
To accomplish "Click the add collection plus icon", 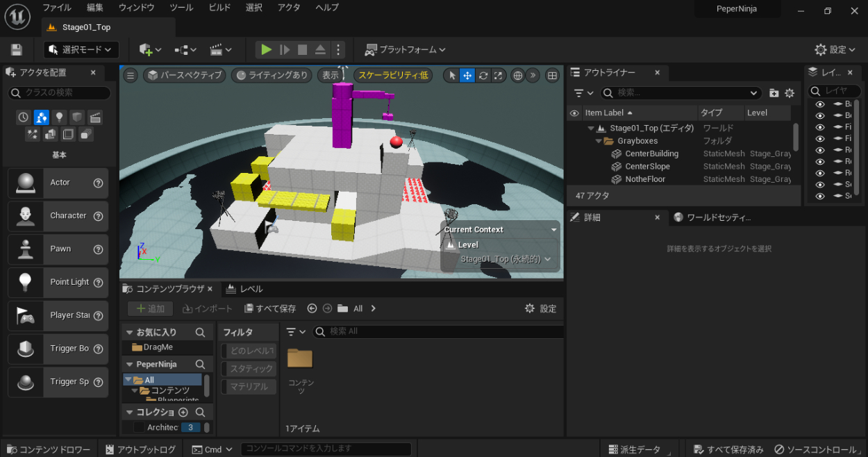I will [x=183, y=413].
